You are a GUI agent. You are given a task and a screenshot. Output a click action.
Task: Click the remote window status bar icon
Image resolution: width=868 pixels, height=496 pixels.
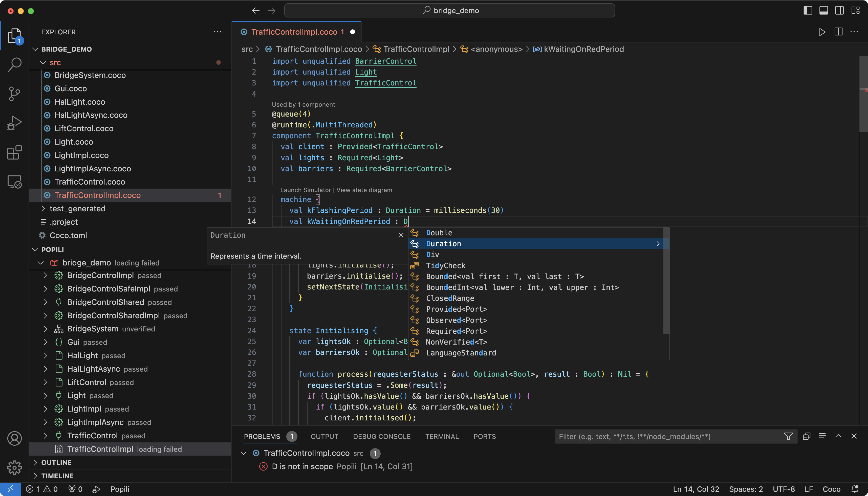point(10,489)
